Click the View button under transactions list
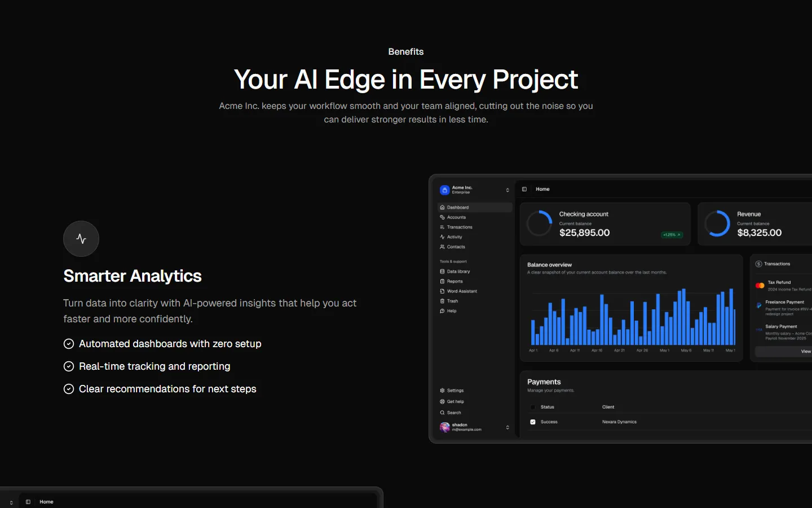This screenshot has width=812, height=508. coord(805,352)
